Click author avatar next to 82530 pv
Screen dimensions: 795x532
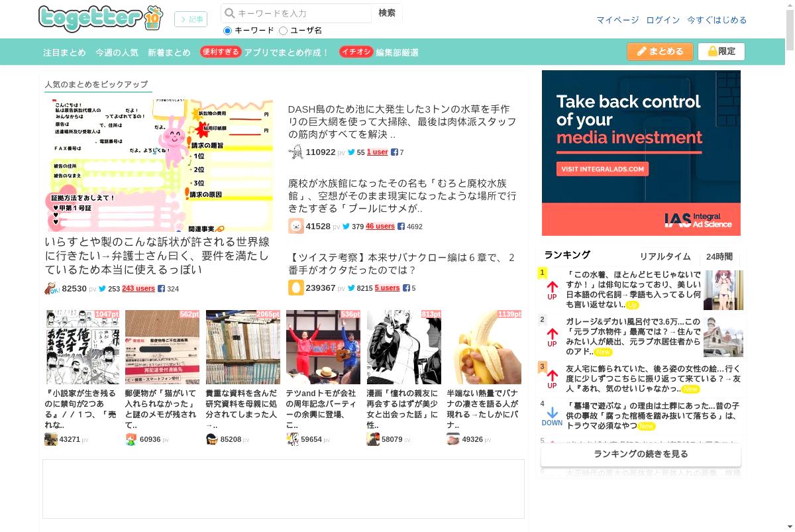pyautogui.click(x=52, y=289)
